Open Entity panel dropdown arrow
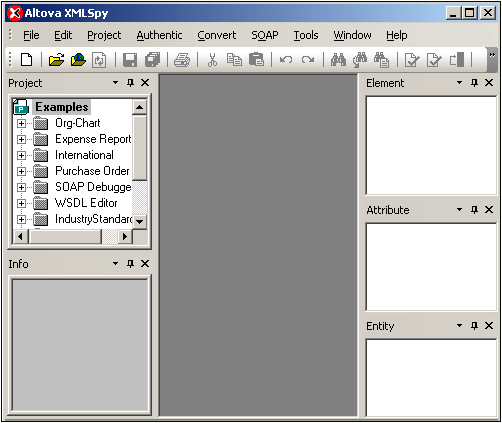The image size is (502, 423). tap(459, 325)
